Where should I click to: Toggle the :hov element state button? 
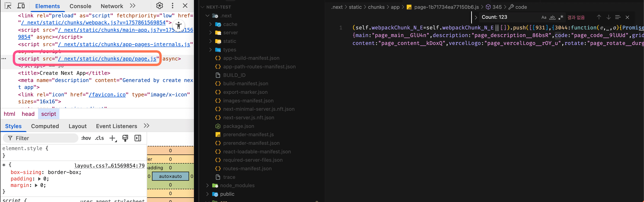tap(86, 138)
